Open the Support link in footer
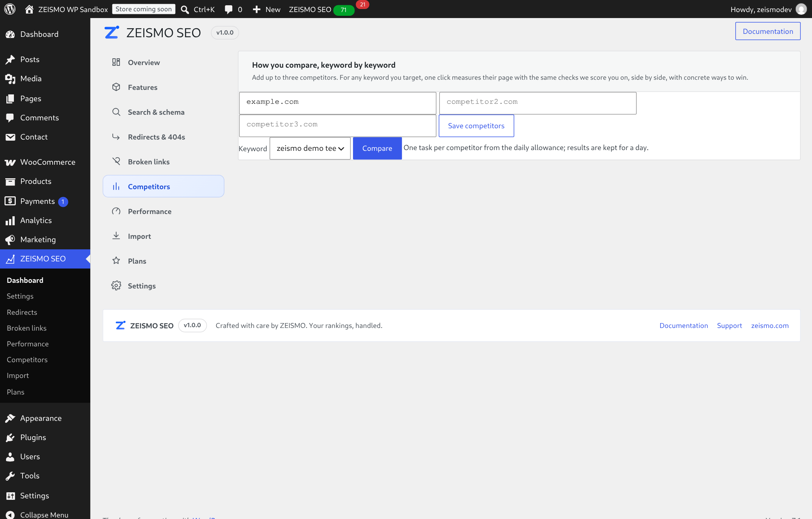 [729, 325]
